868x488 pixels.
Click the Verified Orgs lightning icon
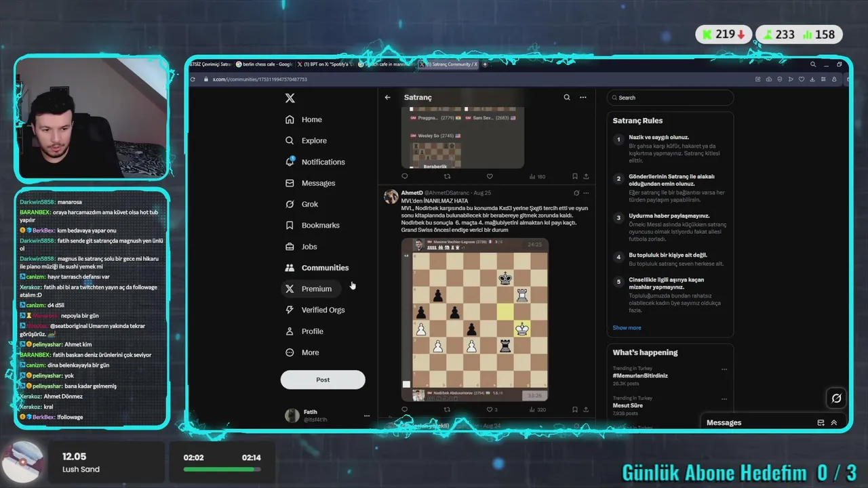click(x=290, y=310)
